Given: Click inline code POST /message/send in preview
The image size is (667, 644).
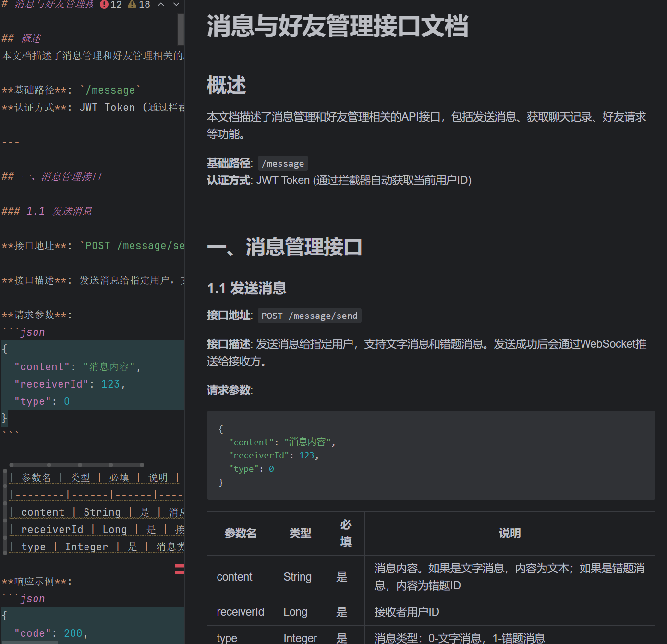Looking at the screenshot, I should [309, 316].
